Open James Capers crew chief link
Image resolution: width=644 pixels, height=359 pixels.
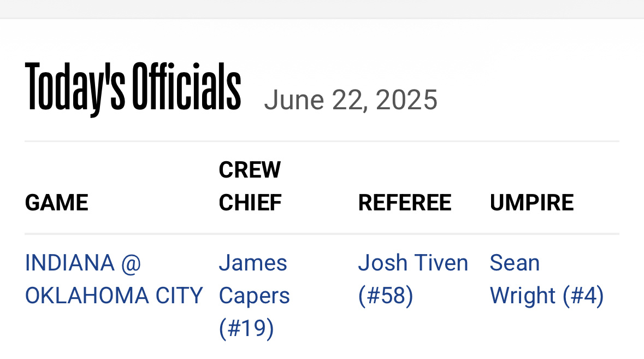(254, 296)
